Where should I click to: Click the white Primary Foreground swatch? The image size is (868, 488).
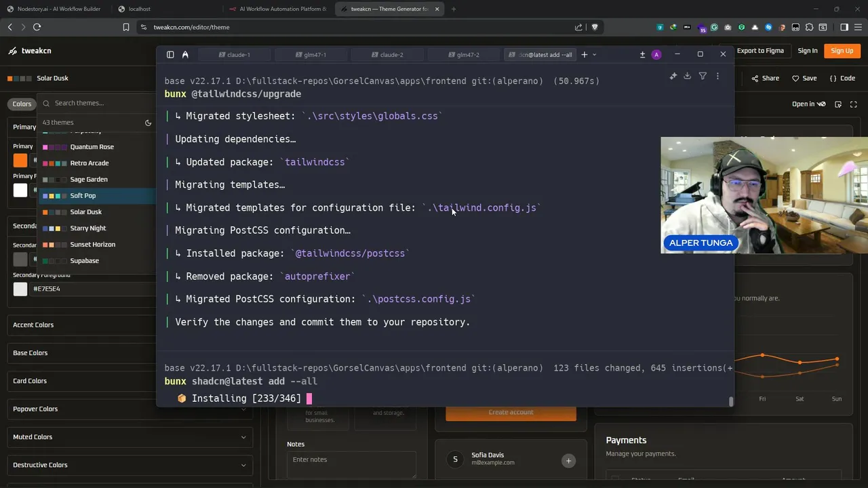(20, 190)
